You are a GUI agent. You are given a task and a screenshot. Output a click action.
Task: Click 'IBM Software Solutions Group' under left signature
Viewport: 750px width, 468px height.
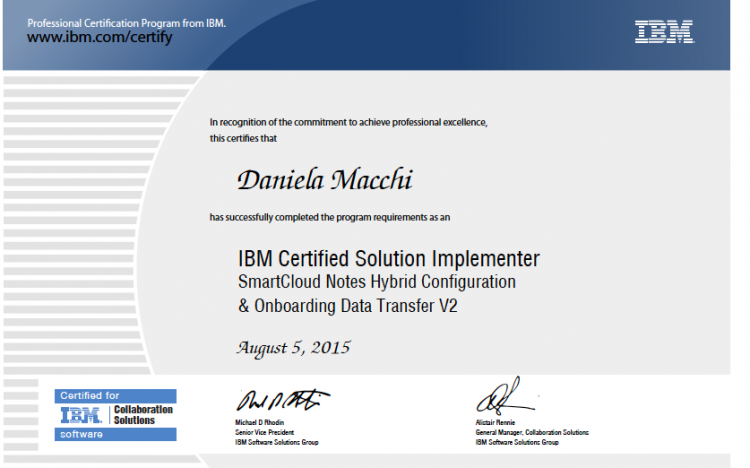276,442
